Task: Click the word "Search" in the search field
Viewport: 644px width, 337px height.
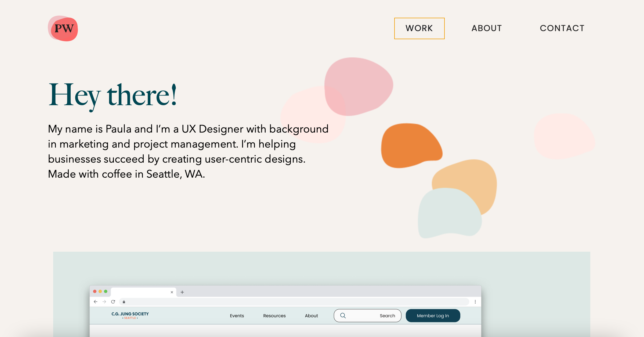Action: [x=387, y=316]
